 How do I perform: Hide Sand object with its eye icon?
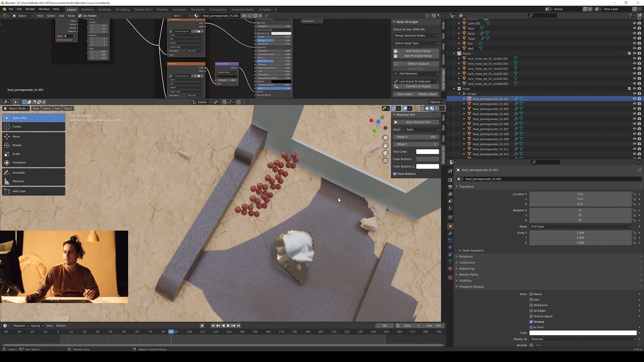coord(634,33)
